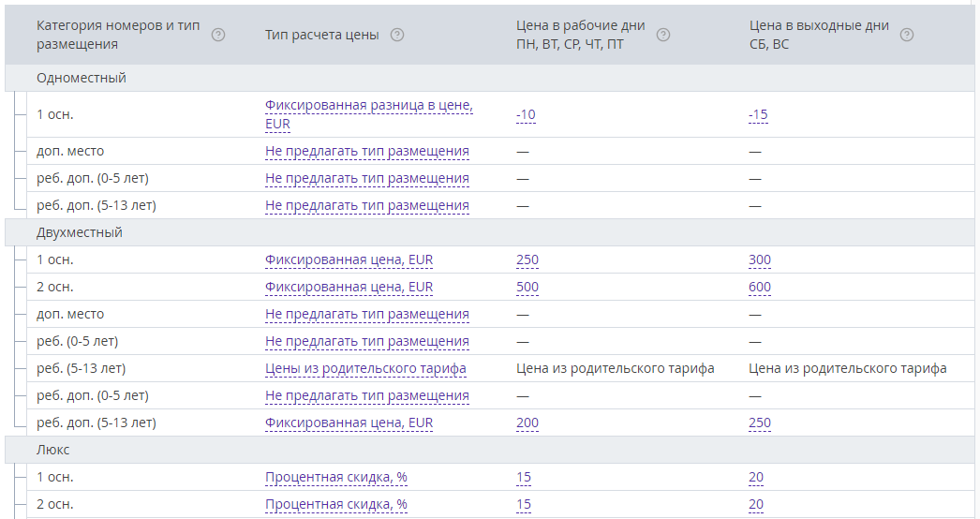Click help icon for weekday price column
The height and width of the screenshot is (519, 980).
tap(663, 35)
